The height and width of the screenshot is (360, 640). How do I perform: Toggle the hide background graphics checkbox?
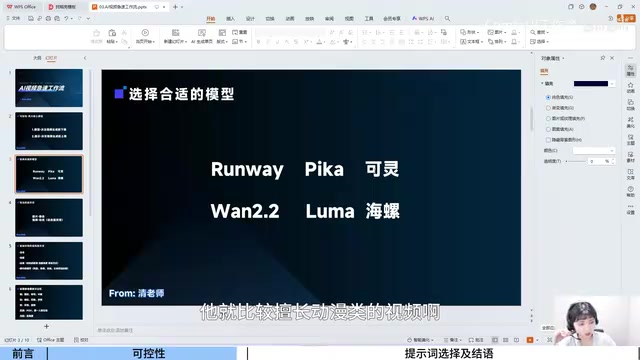(548, 140)
